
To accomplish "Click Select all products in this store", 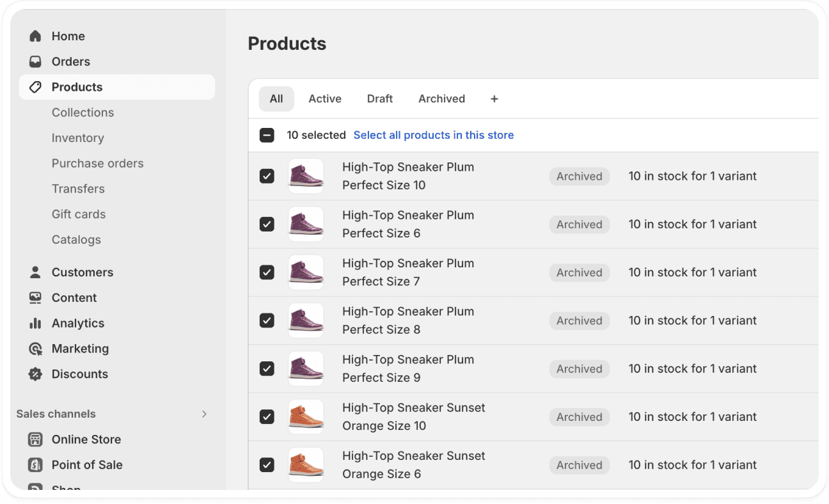I will point(433,135).
